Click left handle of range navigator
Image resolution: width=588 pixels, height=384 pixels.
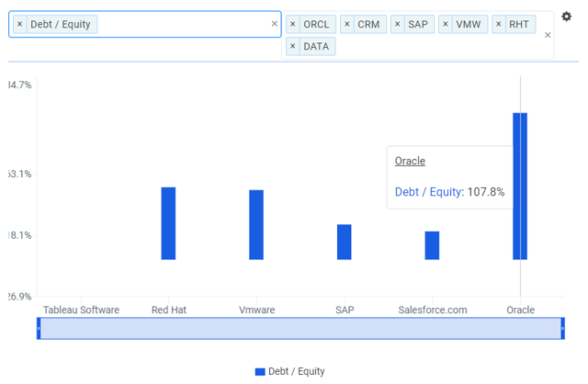[39, 329]
